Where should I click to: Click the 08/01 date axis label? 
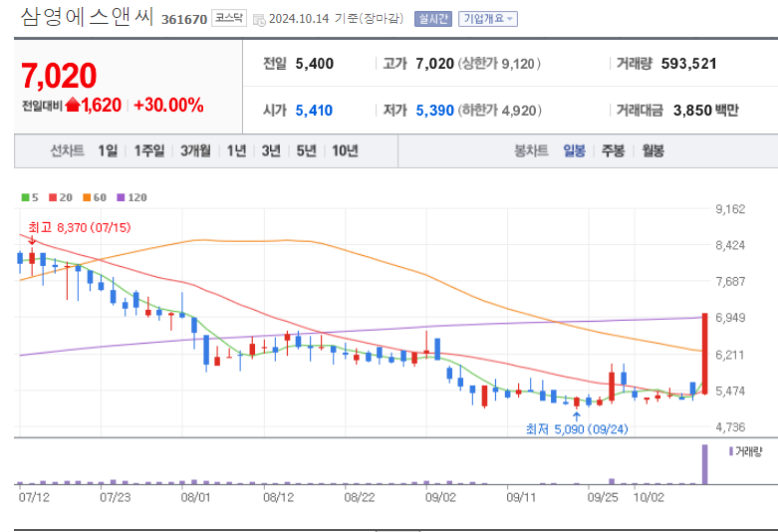[x=196, y=497]
